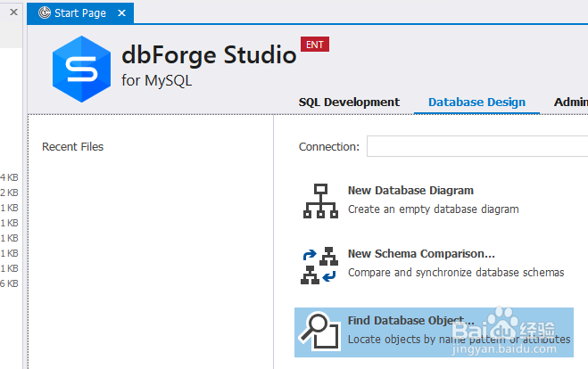
Task: Click the New Schema Comparison... link
Action: click(421, 254)
